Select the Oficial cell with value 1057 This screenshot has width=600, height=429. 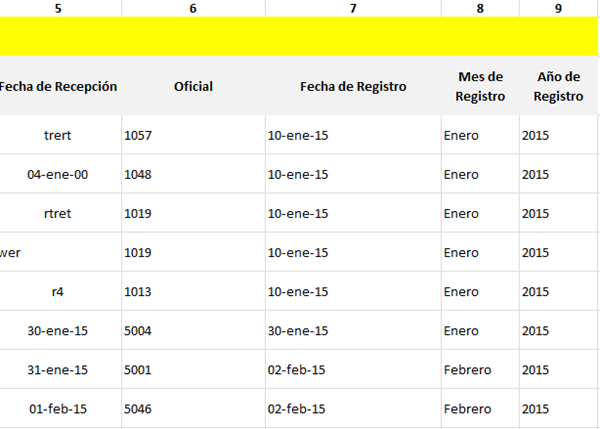[x=193, y=135]
